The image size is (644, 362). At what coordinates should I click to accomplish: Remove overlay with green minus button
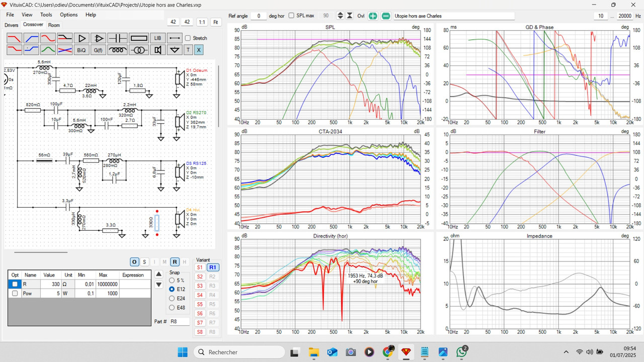click(386, 16)
